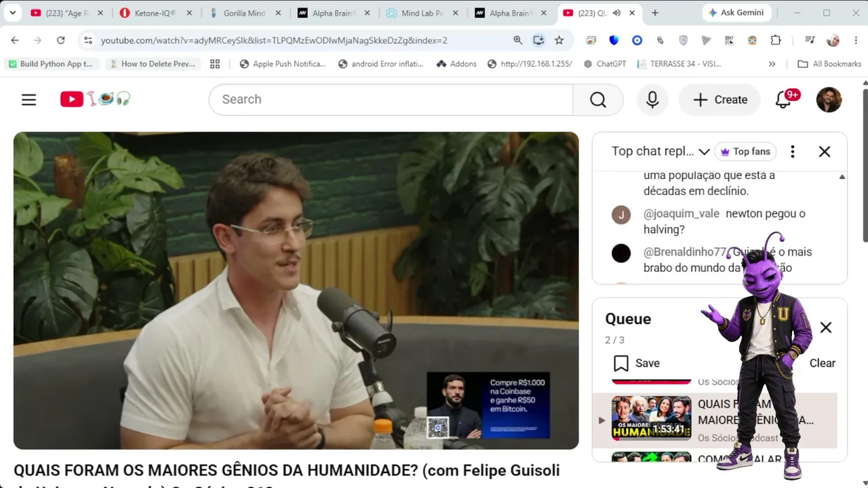Reload the page

pos(60,41)
